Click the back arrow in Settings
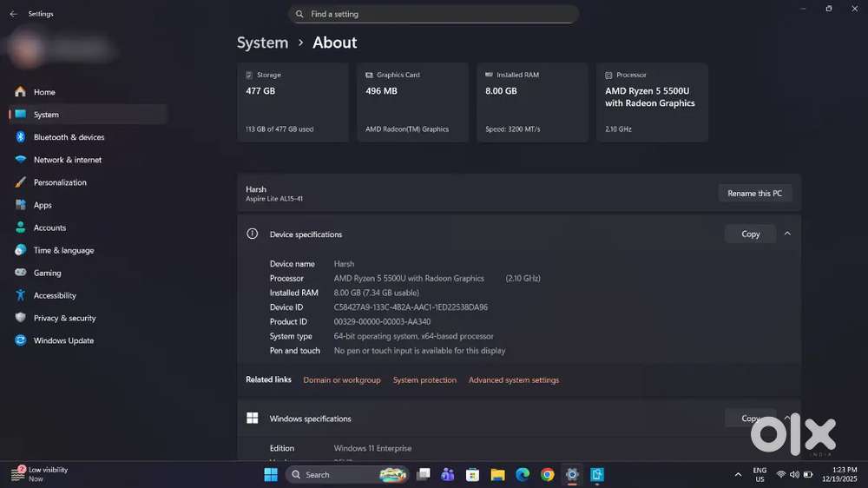Viewport: 868px width, 488px height. [13, 14]
